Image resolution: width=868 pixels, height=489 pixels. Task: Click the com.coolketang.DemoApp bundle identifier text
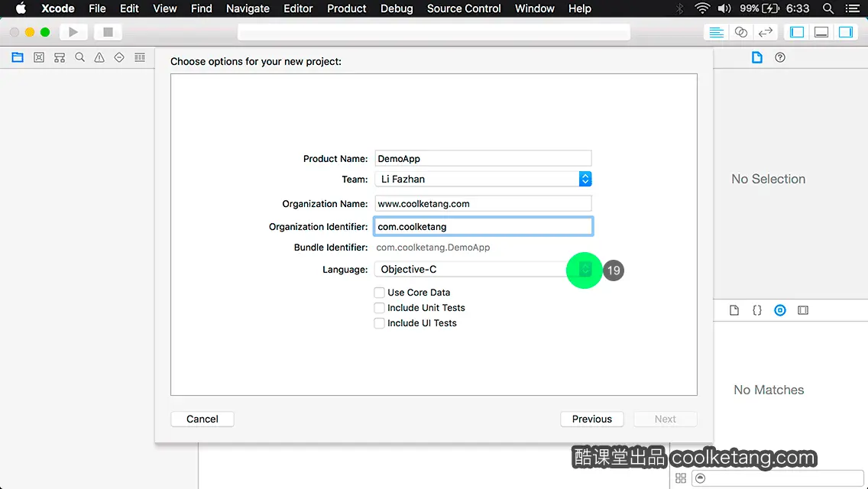click(433, 248)
